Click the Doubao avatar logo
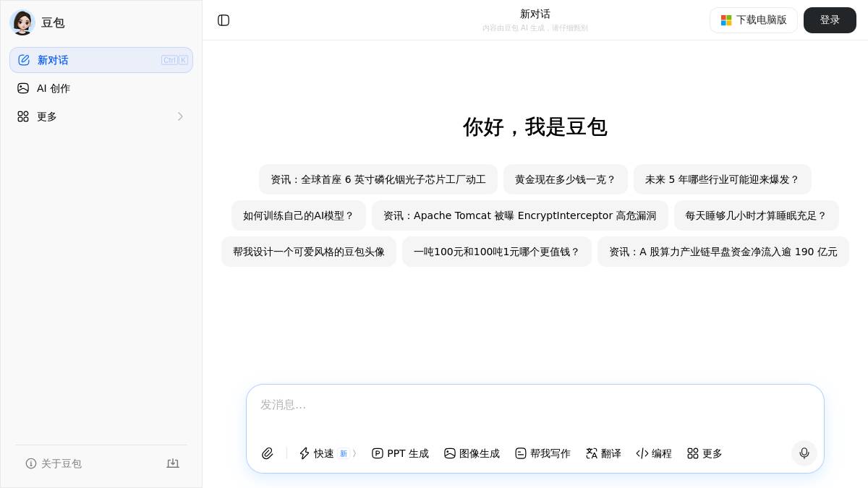 pyautogui.click(x=22, y=22)
